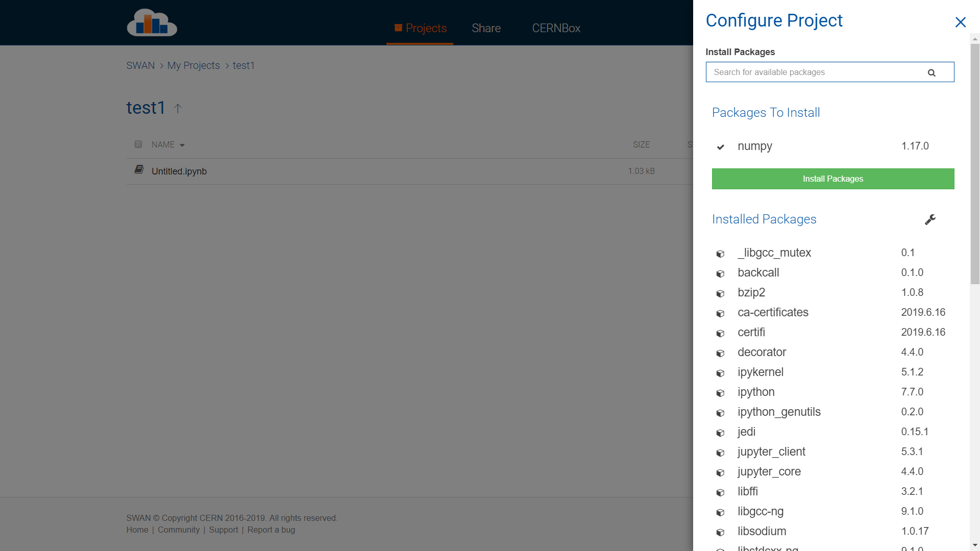This screenshot has height=551, width=980.
Task: Click the notebook icon for Untitled.ipynb
Action: click(139, 169)
